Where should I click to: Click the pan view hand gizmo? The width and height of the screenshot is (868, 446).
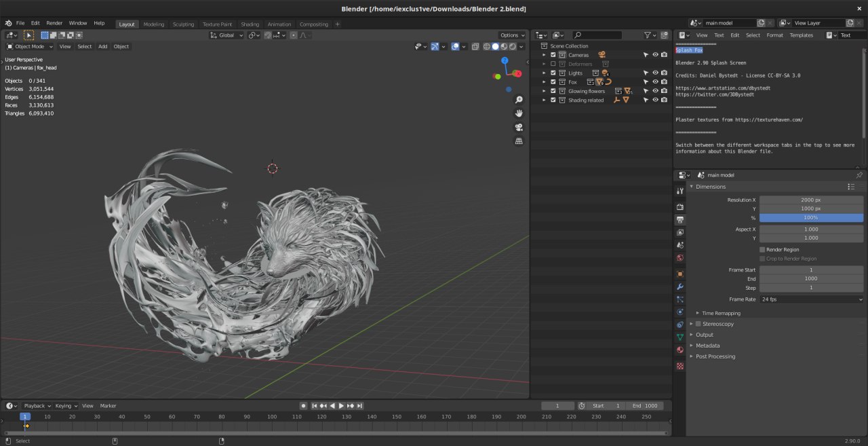pos(519,113)
